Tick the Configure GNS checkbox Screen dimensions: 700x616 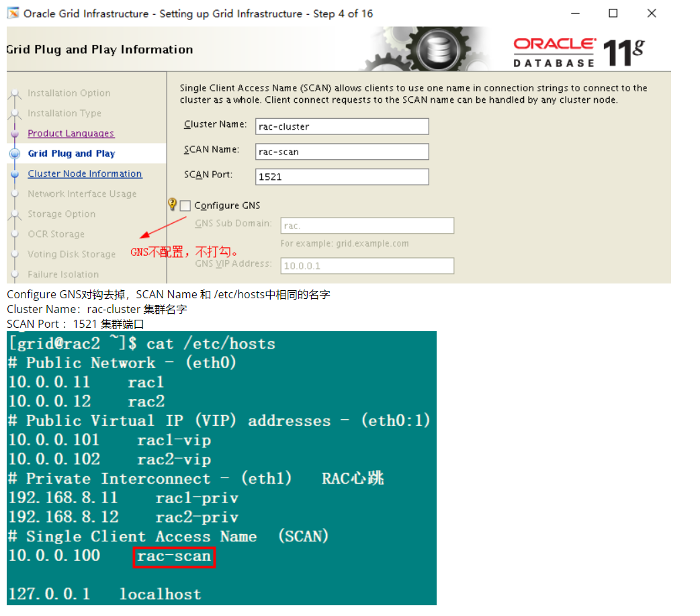pyautogui.click(x=185, y=206)
